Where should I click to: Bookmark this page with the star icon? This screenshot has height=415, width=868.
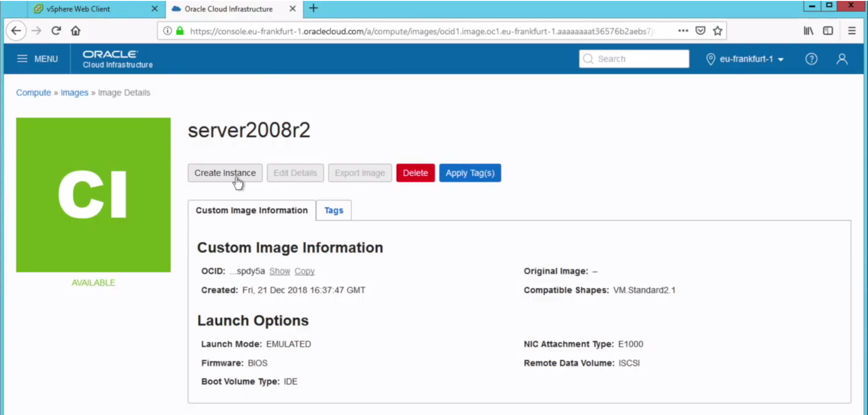tap(718, 31)
